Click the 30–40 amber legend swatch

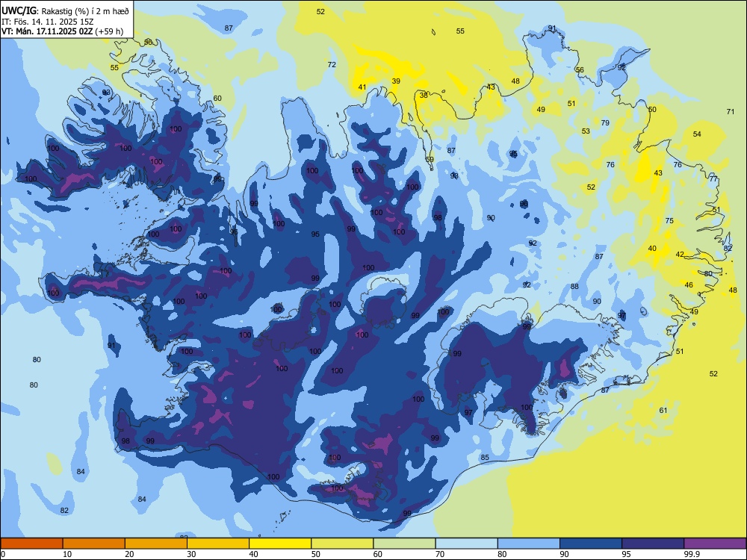218,544
